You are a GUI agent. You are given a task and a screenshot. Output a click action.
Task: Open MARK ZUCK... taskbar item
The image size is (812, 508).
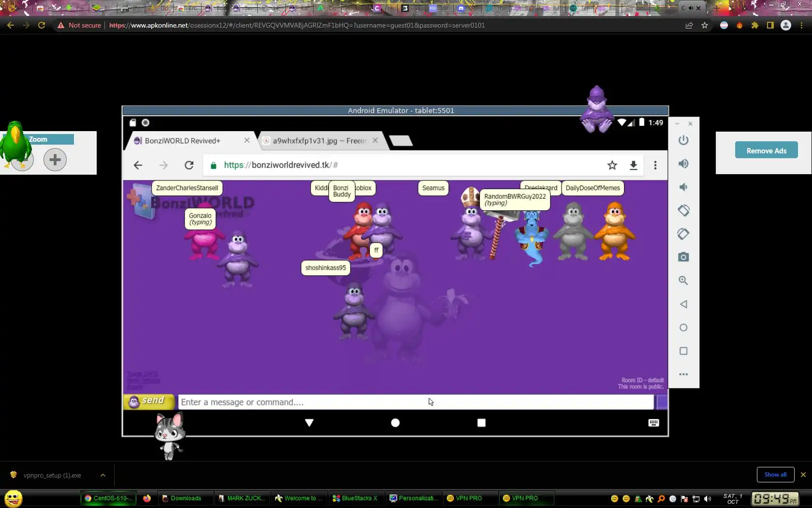pos(242,498)
